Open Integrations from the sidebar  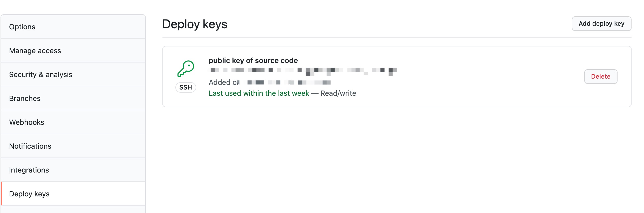29,170
